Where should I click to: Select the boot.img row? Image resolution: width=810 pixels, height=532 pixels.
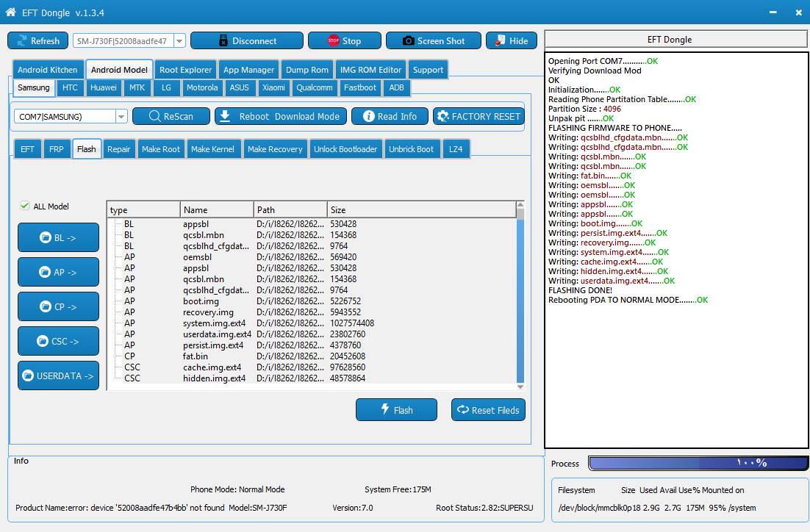tap(312, 301)
